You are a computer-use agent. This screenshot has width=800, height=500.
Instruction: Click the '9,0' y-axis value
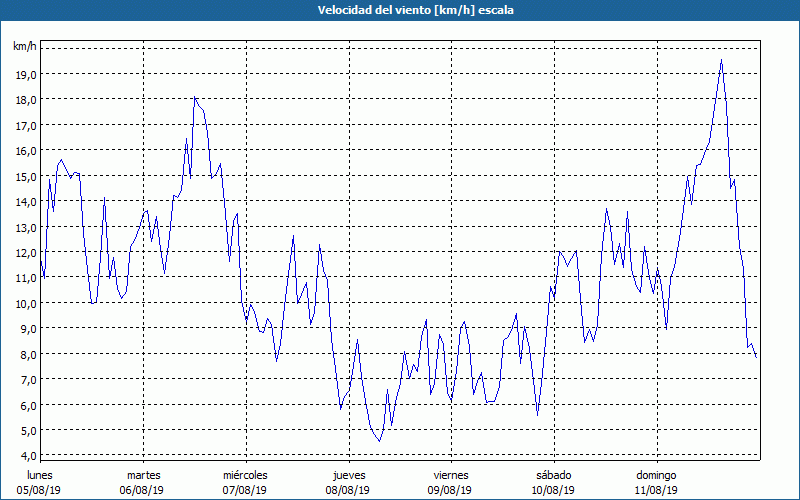click(x=29, y=329)
